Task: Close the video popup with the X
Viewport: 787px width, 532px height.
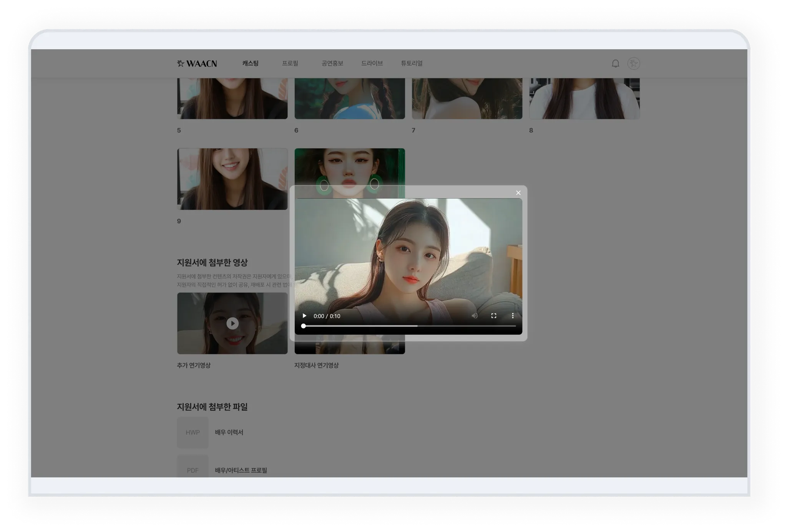Action: coord(518,193)
